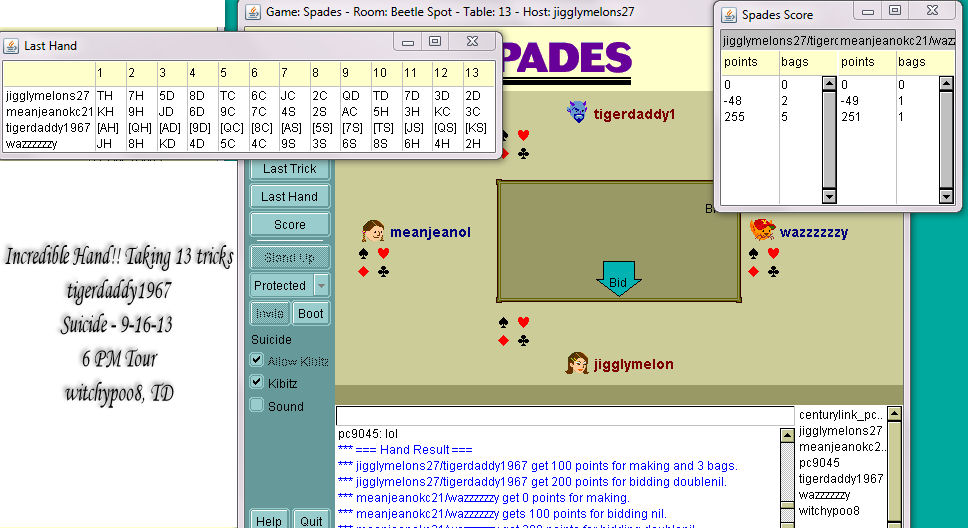The width and height of the screenshot is (968, 528).
Task: Click jigglymelon's player avatar icon
Action: tap(577, 363)
